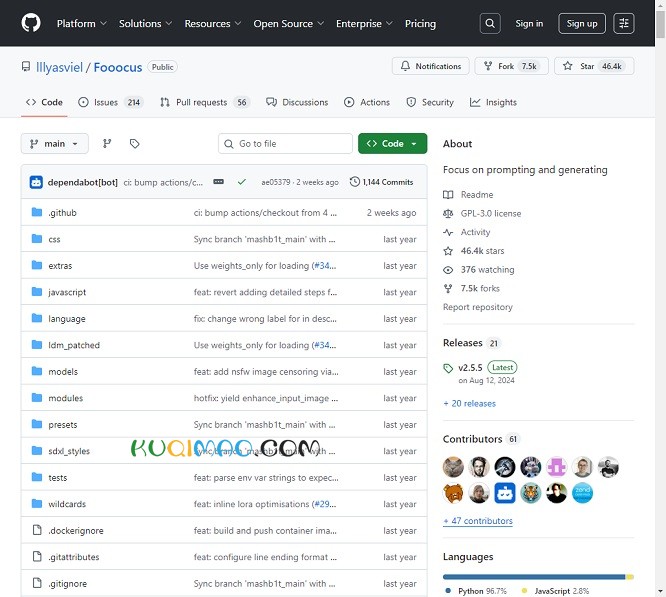This screenshot has width=666, height=597.
Task: Star the Fooocus repository
Action: [x=594, y=66]
